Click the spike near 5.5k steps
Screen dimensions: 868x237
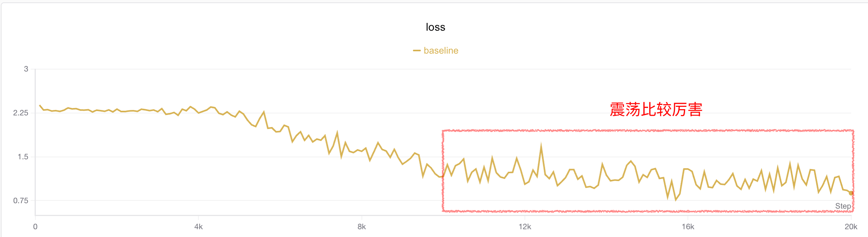tap(264, 112)
